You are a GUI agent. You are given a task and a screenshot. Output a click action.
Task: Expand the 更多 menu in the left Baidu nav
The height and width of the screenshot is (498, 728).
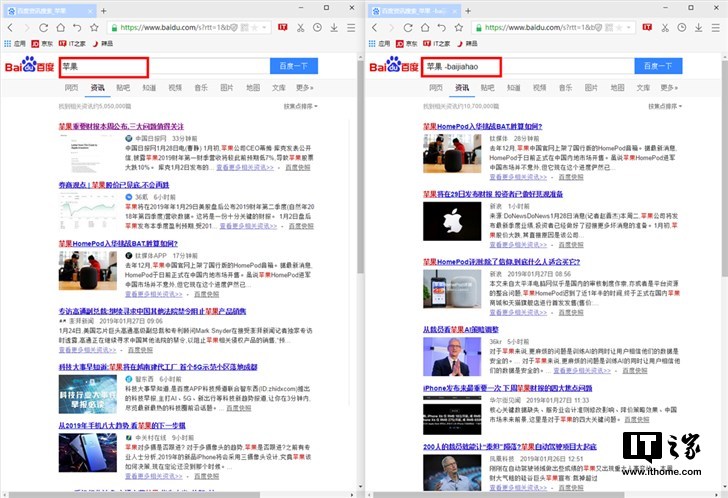[x=304, y=87]
